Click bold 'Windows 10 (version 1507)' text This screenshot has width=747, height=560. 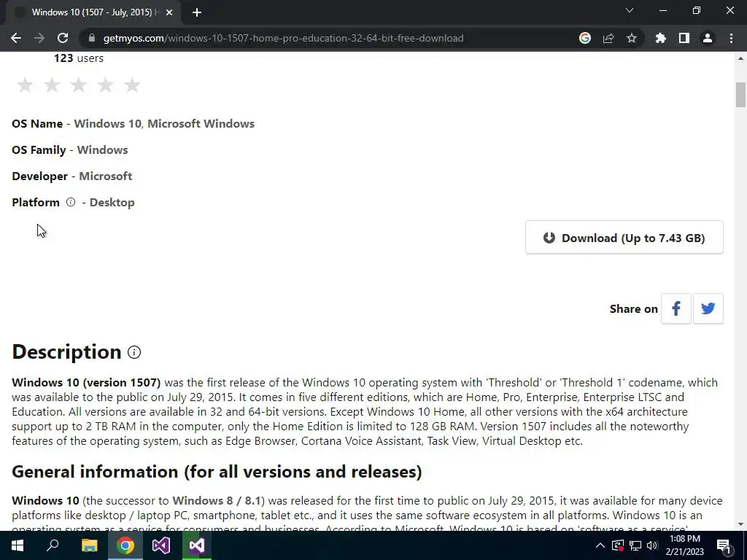point(86,382)
